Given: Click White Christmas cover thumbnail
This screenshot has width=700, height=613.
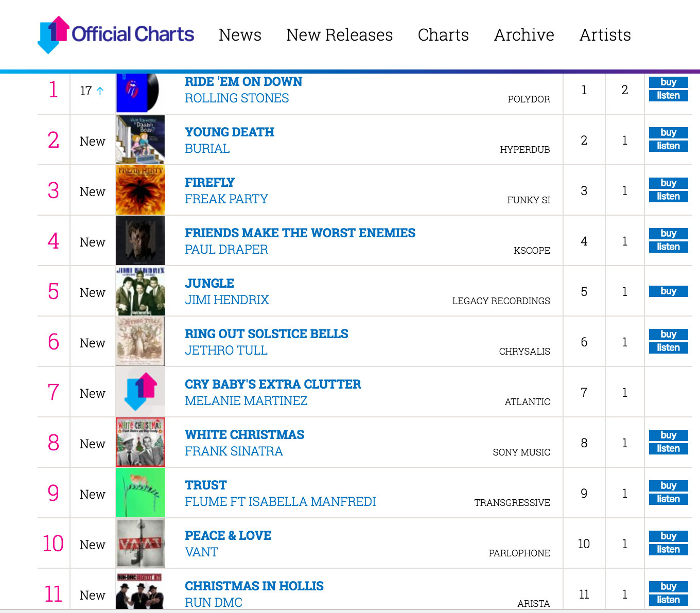Looking at the screenshot, I should click(141, 442).
